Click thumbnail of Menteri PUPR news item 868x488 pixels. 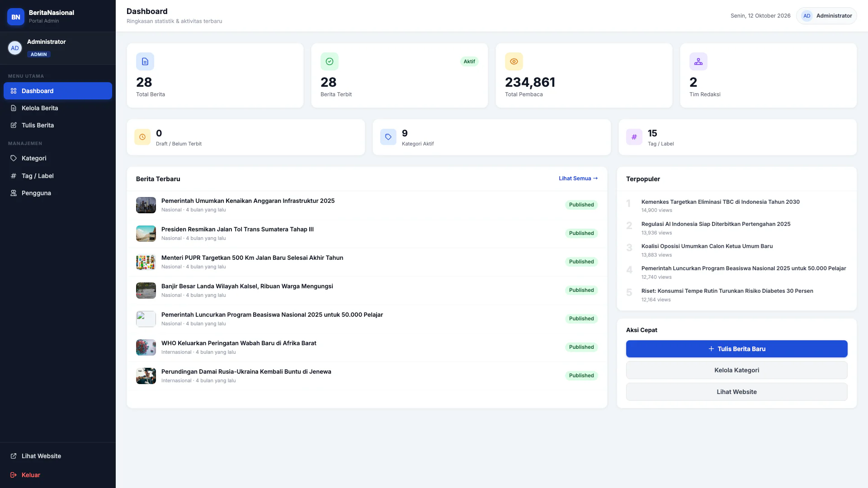tap(146, 262)
